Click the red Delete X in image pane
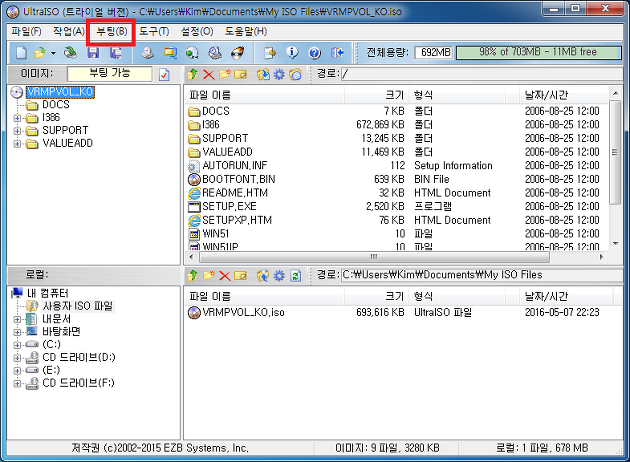The height and width of the screenshot is (462, 630). pos(209,74)
